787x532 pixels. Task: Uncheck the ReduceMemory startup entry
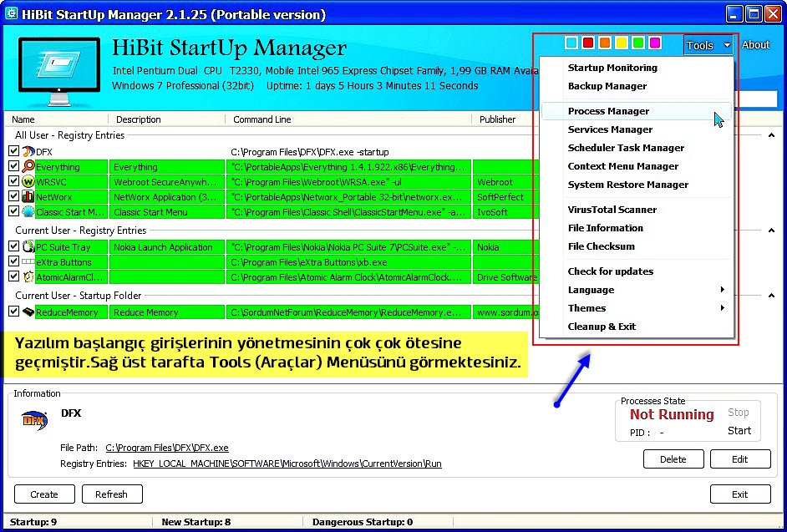[x=13, y=312]
